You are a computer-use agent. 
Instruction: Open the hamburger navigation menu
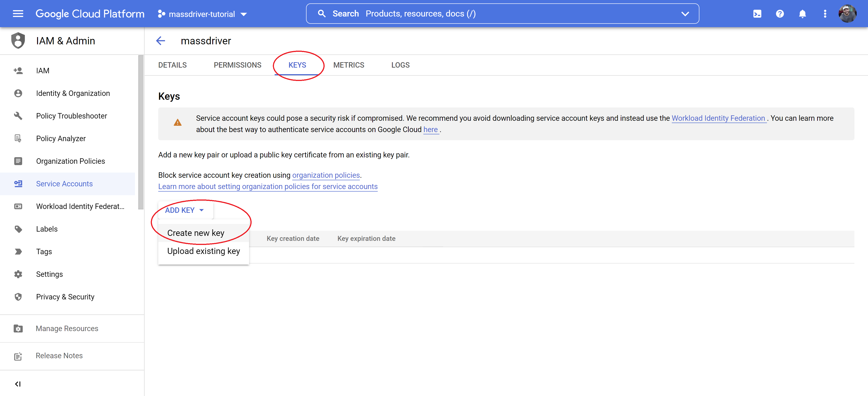point(18,14)
